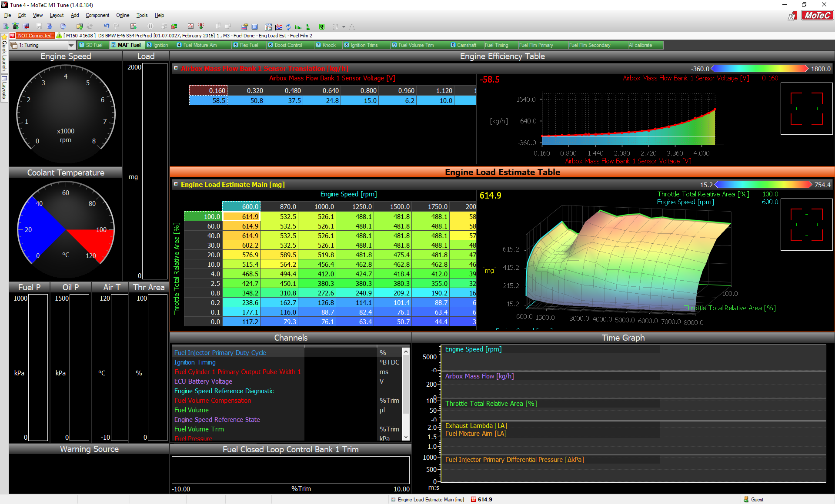835x504 pixels.
Task: Select the Fuel Volume Trim channel
Action: [x=199, y=429]
